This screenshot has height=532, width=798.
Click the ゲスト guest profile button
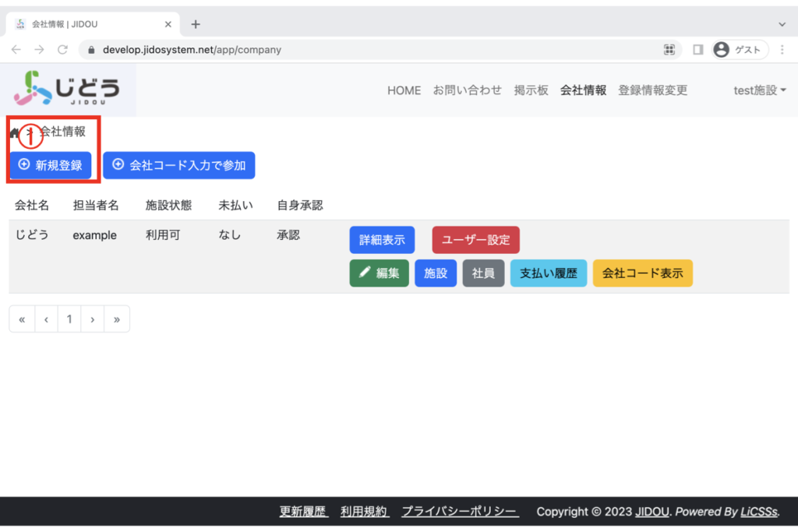739,50
